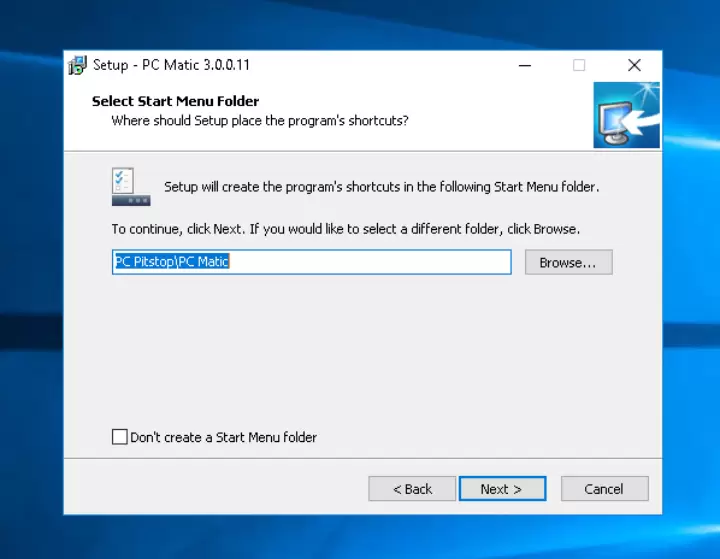Click the PC Matic wizard monitor image
The height and width of the screenshot is (559, 720).
(626, 115)
